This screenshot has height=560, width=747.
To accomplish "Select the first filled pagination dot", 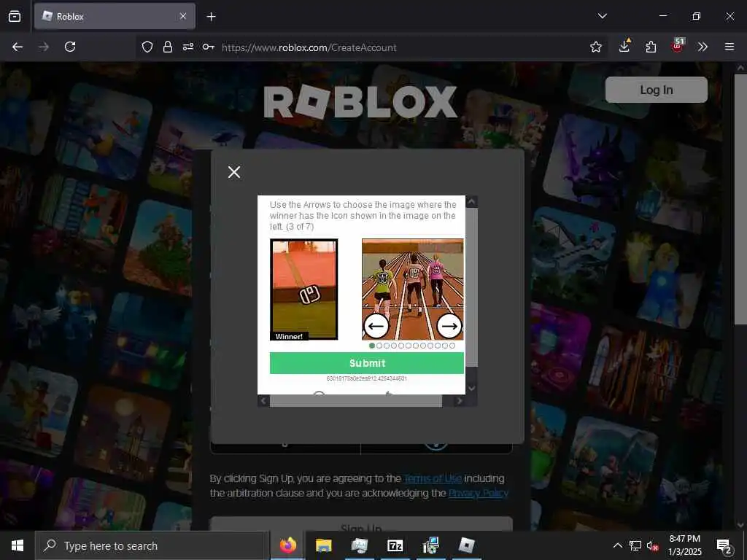I will pyautogui.click(x=372, y=346).
